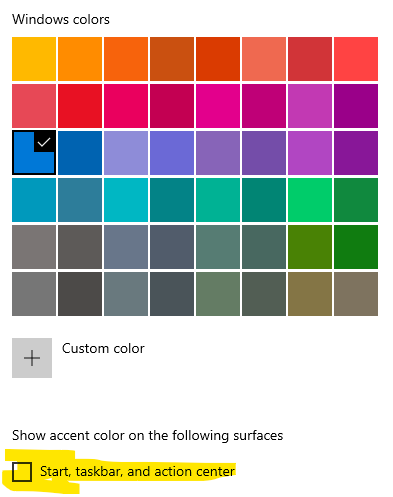Select the dark charcoal gray swatch in bottom row
The width and height of the screenshot is (393, 497).
pos(80,294)
